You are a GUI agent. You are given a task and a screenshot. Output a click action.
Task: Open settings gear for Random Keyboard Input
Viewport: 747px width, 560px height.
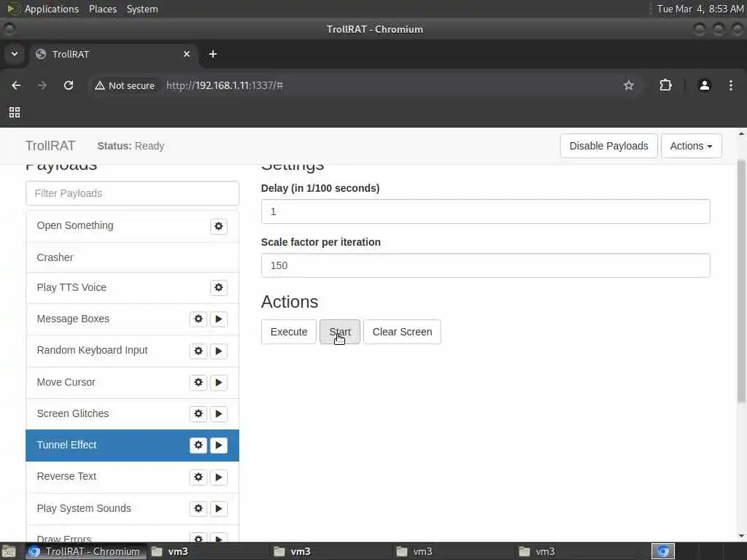[198, 351]
